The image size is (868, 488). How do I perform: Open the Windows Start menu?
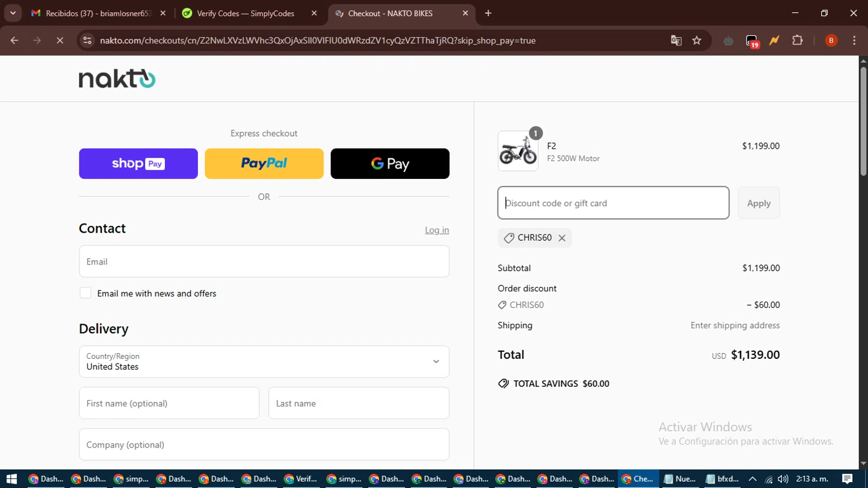tap(12, 479)
